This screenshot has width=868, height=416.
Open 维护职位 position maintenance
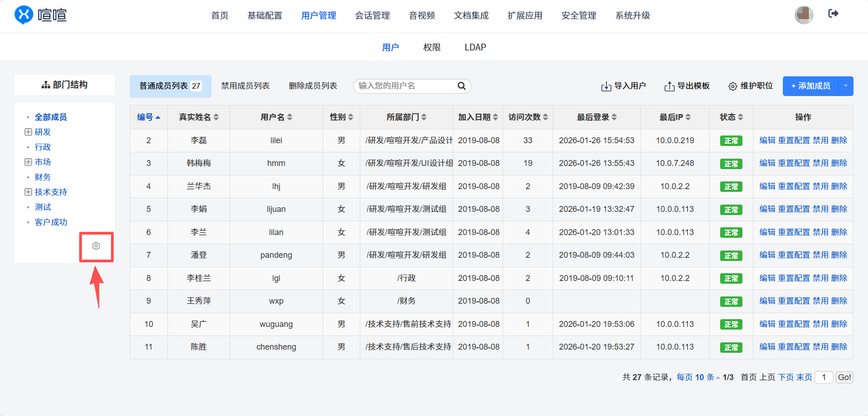pos(751,86)
